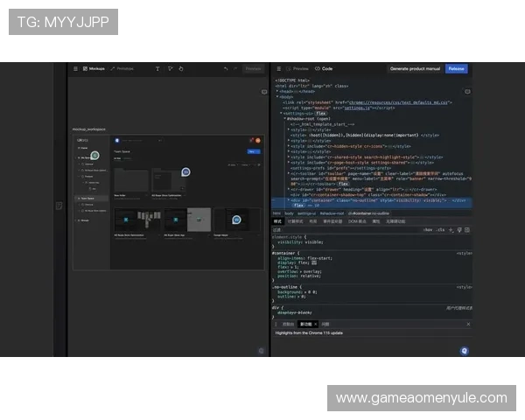Click the sidebar panel icon on far left
Screen dimensions: 525x420
(59, 206)
